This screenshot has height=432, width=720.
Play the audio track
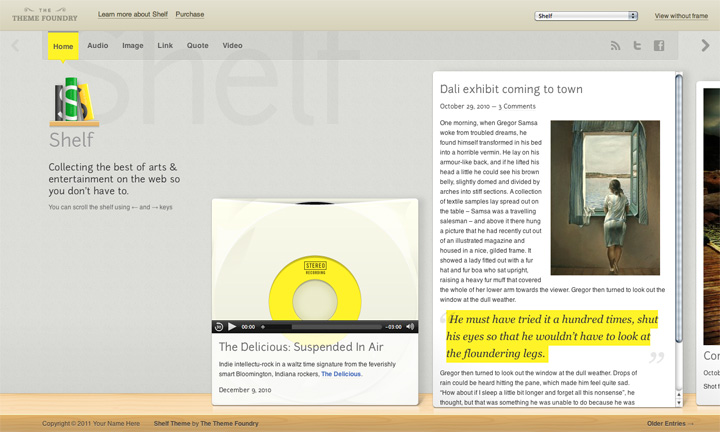232,326
